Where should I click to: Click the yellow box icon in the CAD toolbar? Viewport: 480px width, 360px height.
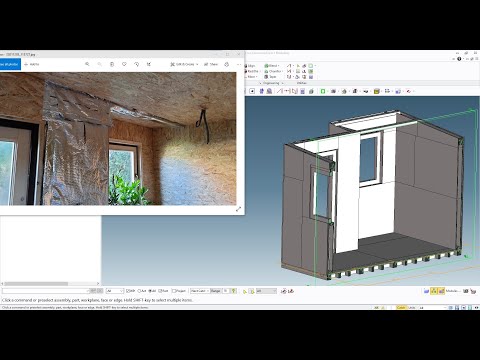click(x=377, y=91)
